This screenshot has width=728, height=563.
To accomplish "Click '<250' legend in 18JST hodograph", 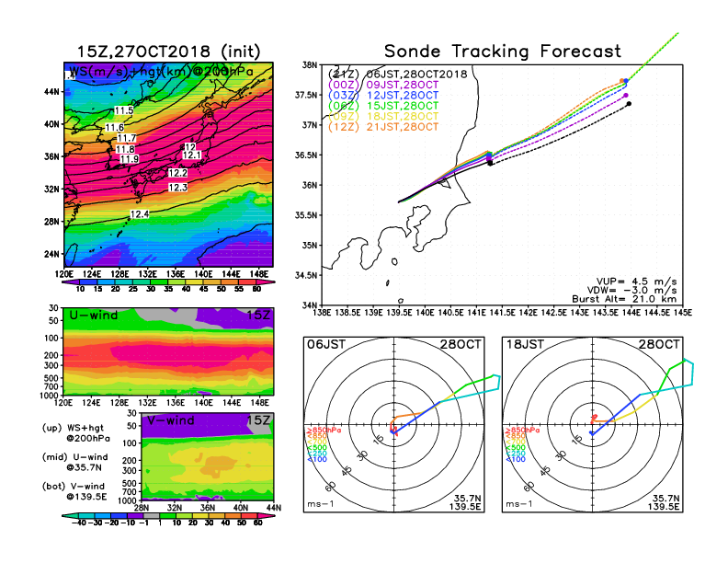I will tap(516, 454).
